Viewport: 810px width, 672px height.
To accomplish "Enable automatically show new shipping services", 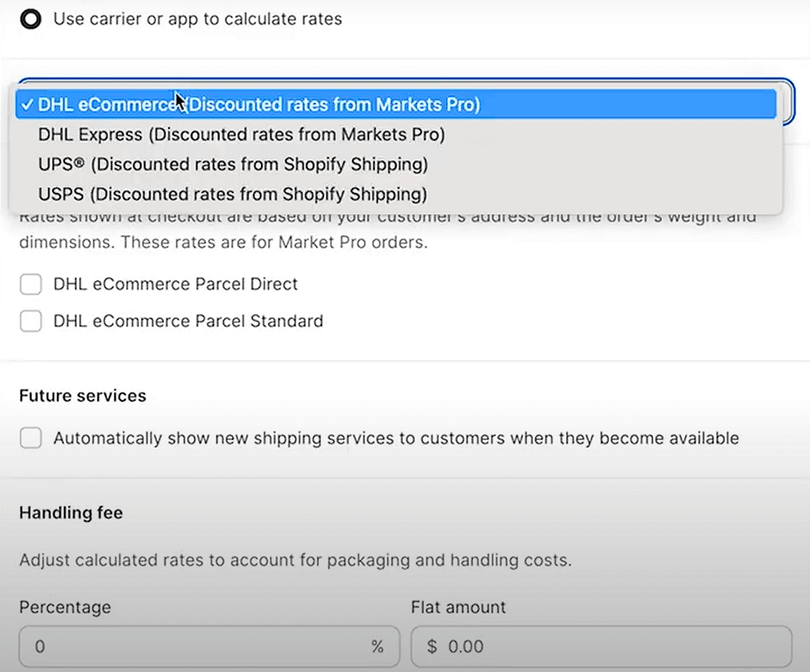I will [31, 438].
